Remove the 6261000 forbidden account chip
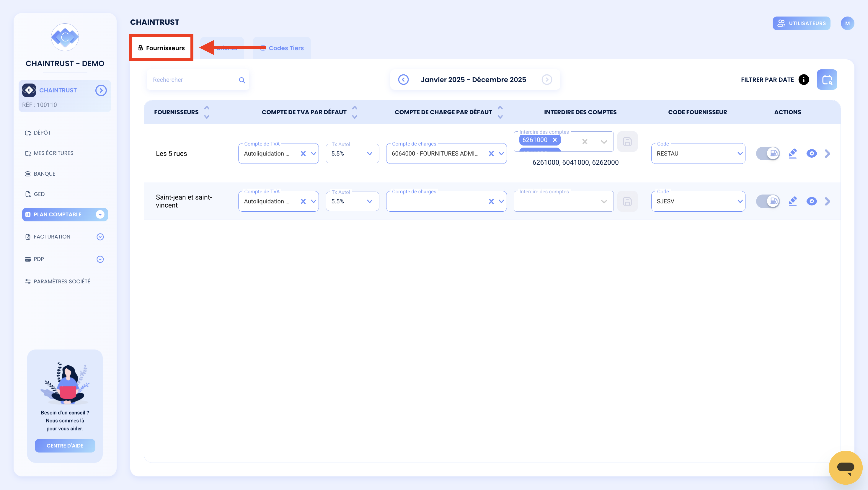The height and width of the screenshot is (490, 868). pyautogui.click(x=555, y=140)
